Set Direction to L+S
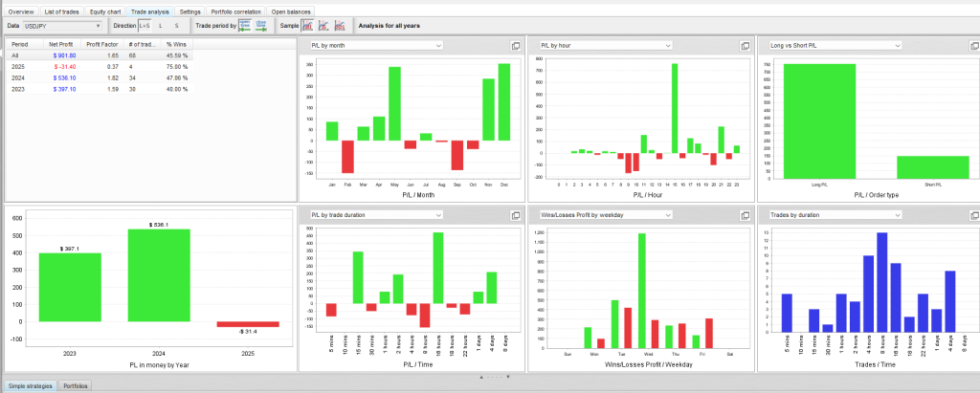This screenshot has width=980, height=393. pos(145,25)
